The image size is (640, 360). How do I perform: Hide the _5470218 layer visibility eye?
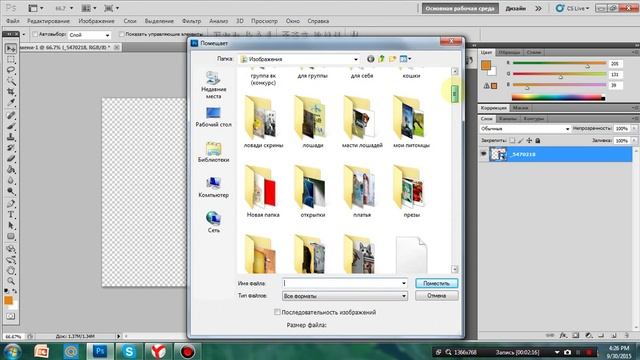(x=484, y=154)
